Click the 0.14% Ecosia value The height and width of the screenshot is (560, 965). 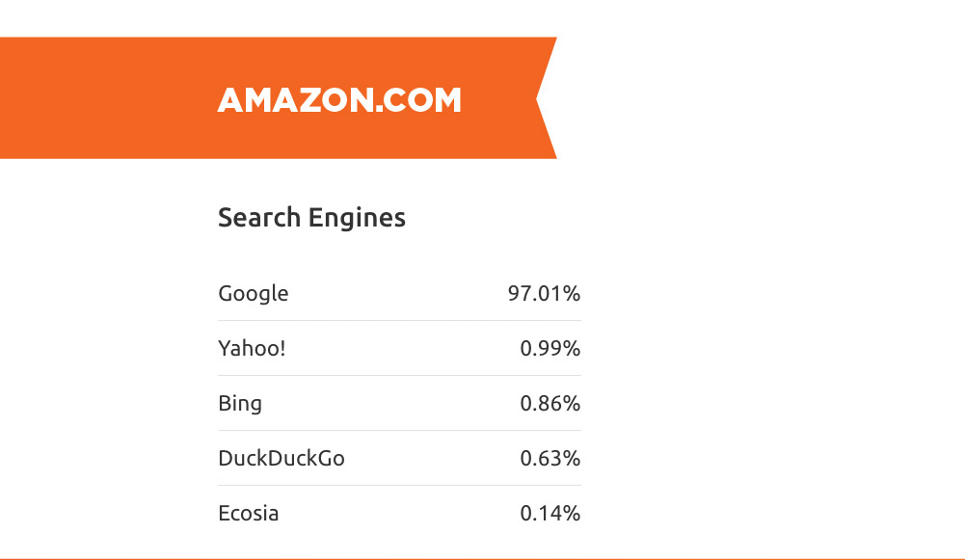tap(550, 513)
